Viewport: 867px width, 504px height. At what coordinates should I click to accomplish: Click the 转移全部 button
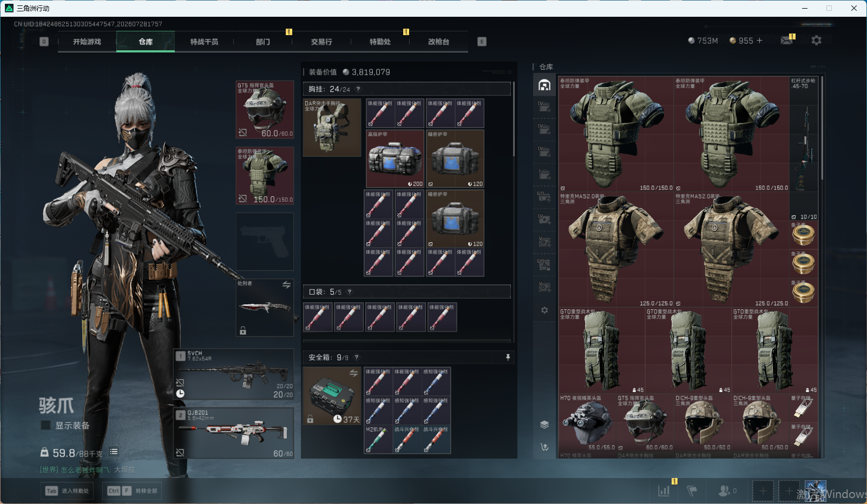[x=133, y=491]
